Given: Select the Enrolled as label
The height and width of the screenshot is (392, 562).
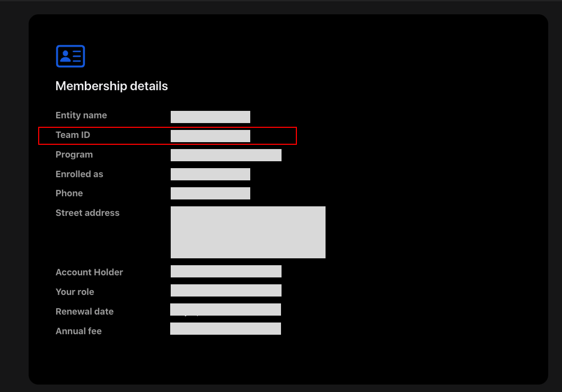Looking at the screenshot, I should (x=80, y=174).
